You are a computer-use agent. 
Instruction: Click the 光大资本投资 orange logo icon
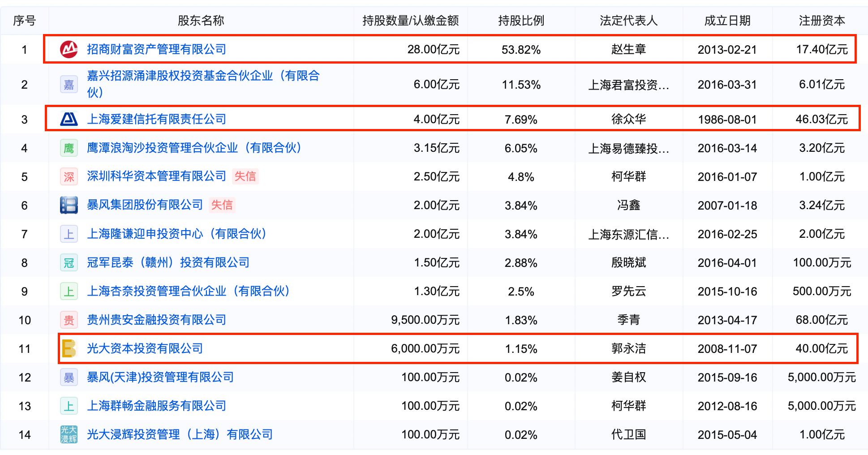click(x=69, y=349)
